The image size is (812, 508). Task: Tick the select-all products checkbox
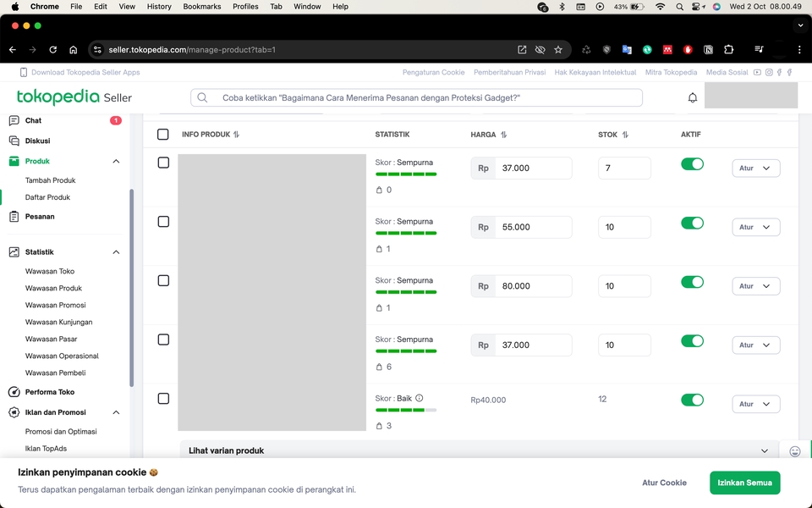pos(162,135)
